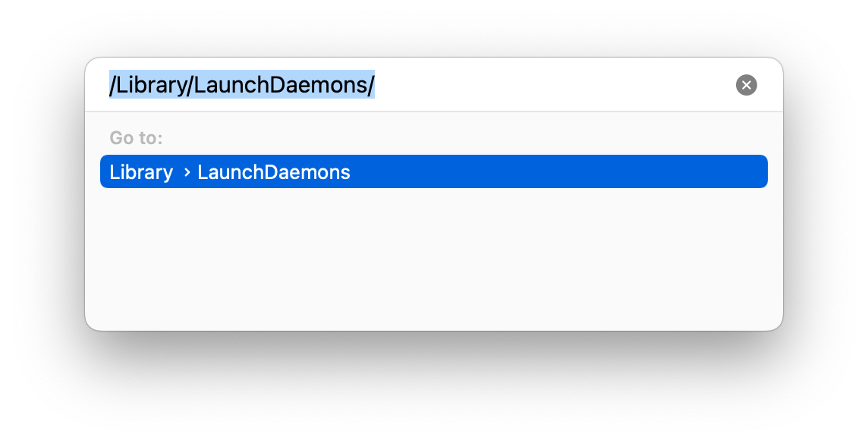Viewport: 868px width, 443px height.
Task: Place cursor after the trailing slash in path
Action: [376, 85]
